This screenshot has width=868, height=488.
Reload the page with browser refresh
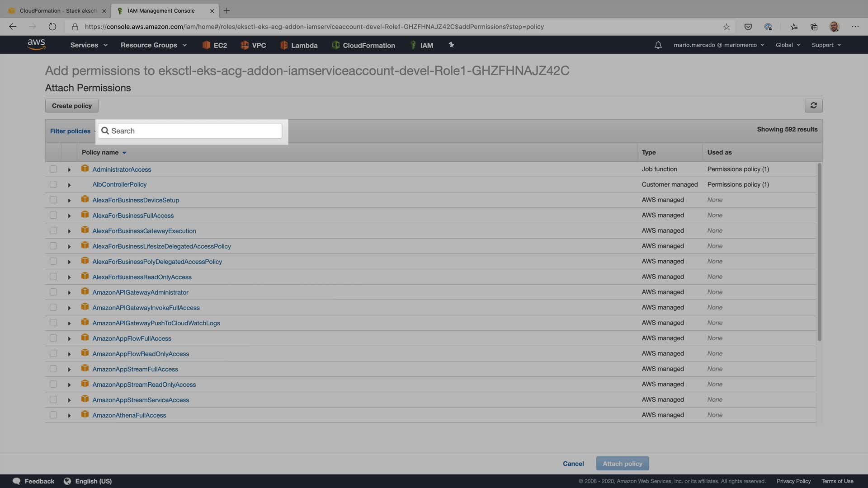tap(52, 27)
